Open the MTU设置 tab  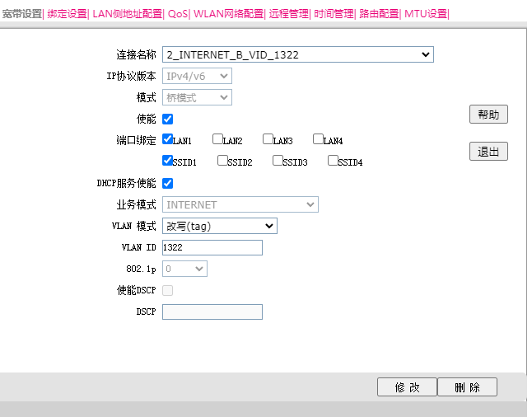click(x=426, y=14)
